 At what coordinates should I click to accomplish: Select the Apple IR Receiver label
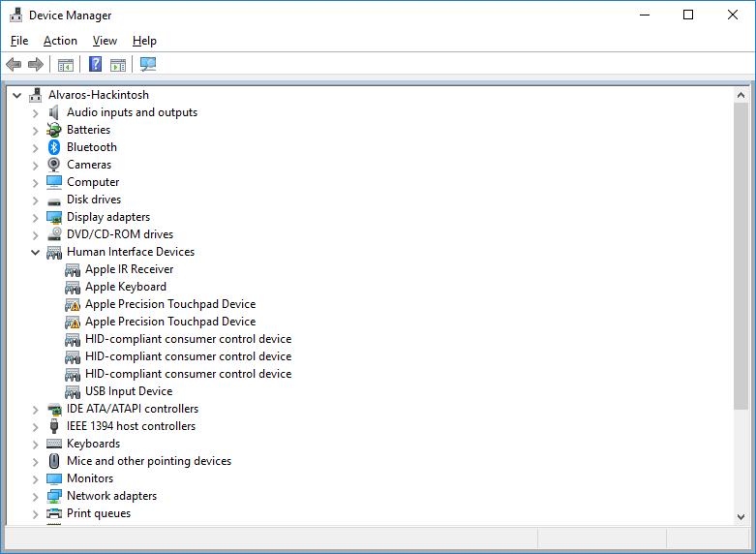tap(129, 269)
